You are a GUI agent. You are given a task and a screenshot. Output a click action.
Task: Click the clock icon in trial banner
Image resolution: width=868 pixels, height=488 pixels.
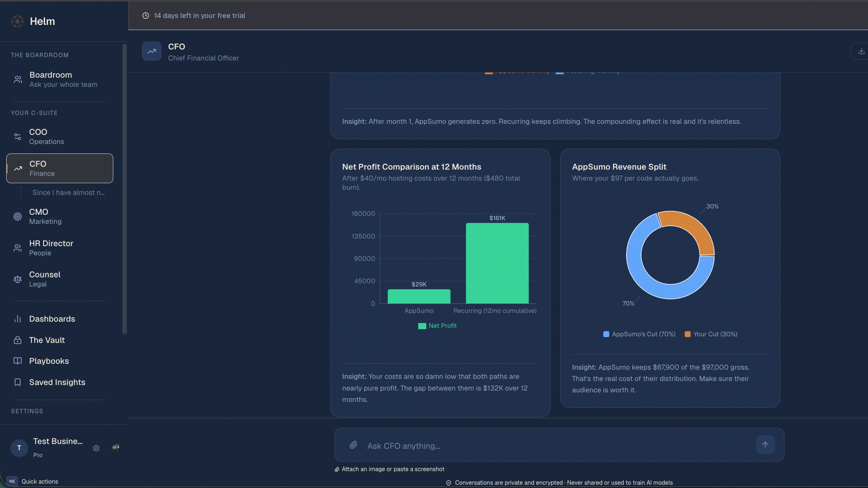(x=146, y=15)
